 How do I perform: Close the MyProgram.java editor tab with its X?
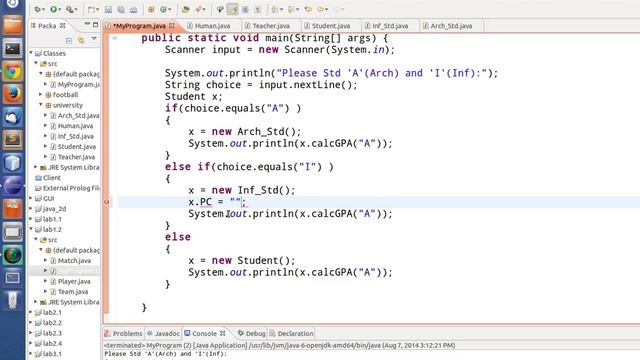point(172,25)
